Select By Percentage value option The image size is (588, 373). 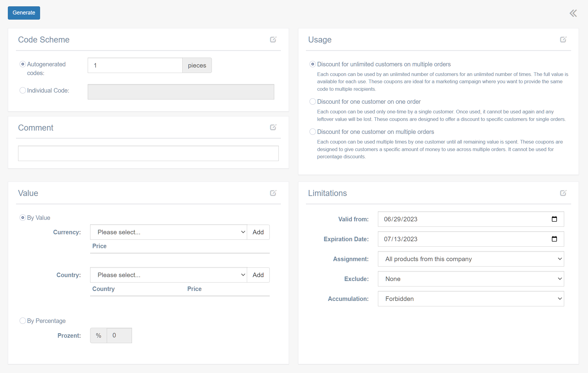(x=23, y=321)
